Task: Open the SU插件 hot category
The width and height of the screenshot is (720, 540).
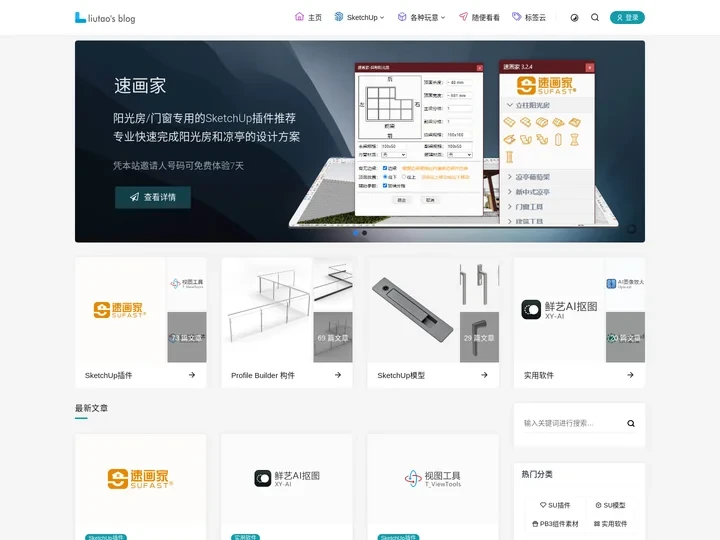Action: (555, 505)
